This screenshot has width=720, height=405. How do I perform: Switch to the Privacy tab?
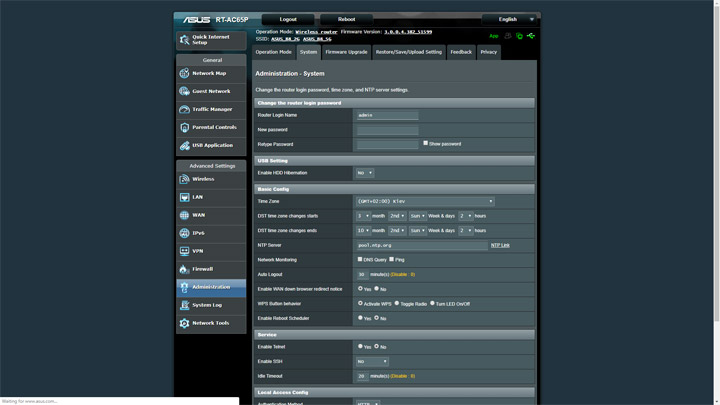coord(489,52)
